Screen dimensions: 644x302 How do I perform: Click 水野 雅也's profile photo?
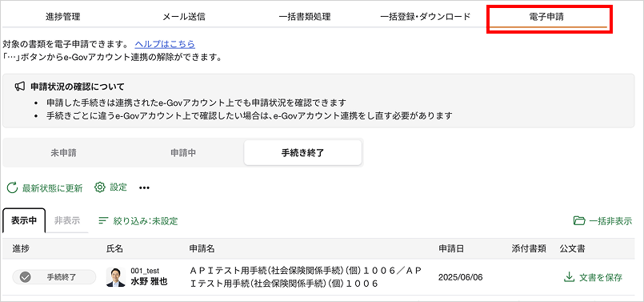[x=116, y=277]
